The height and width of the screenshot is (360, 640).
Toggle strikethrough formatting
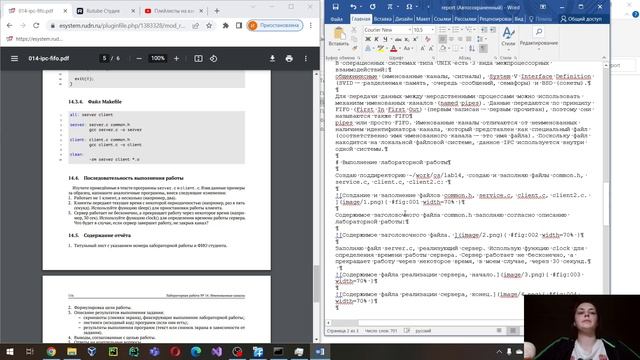(398, 39)
